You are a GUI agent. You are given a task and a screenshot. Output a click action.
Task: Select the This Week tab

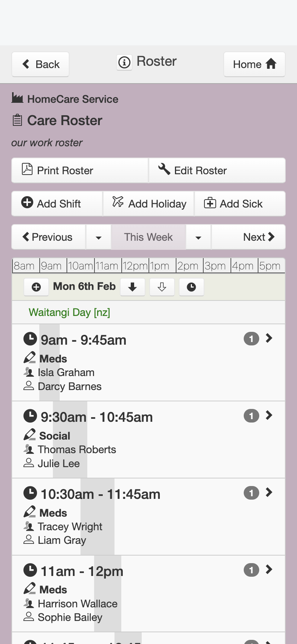pyautogui.click(x=148, y=237)
